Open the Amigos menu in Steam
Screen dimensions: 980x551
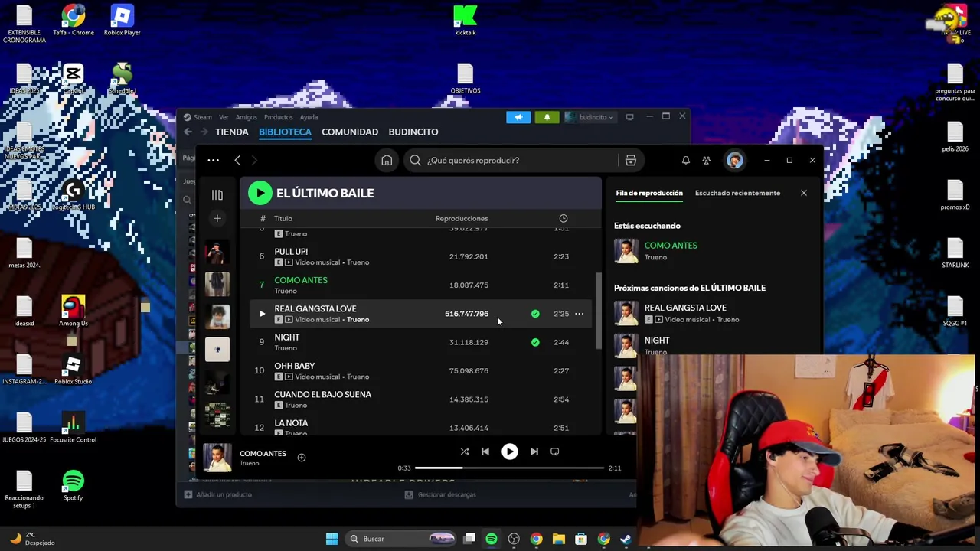(x=246, y=117)
